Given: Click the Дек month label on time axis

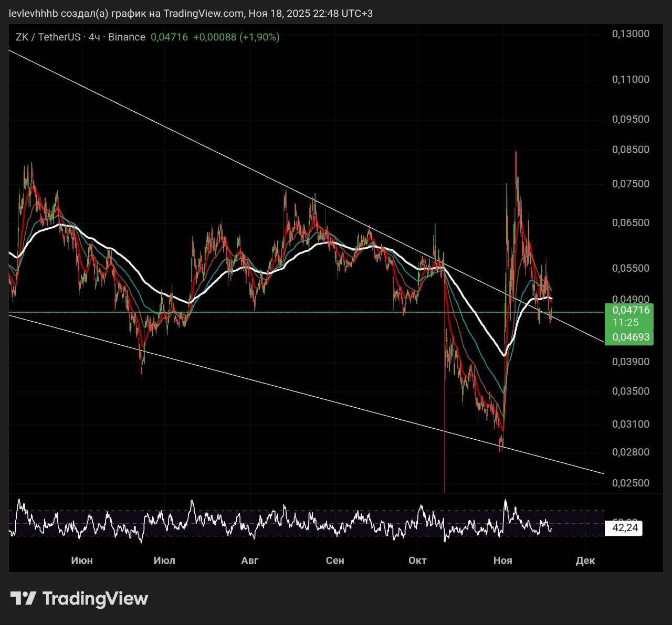Looking at the screenshot, I should [585, 560].
